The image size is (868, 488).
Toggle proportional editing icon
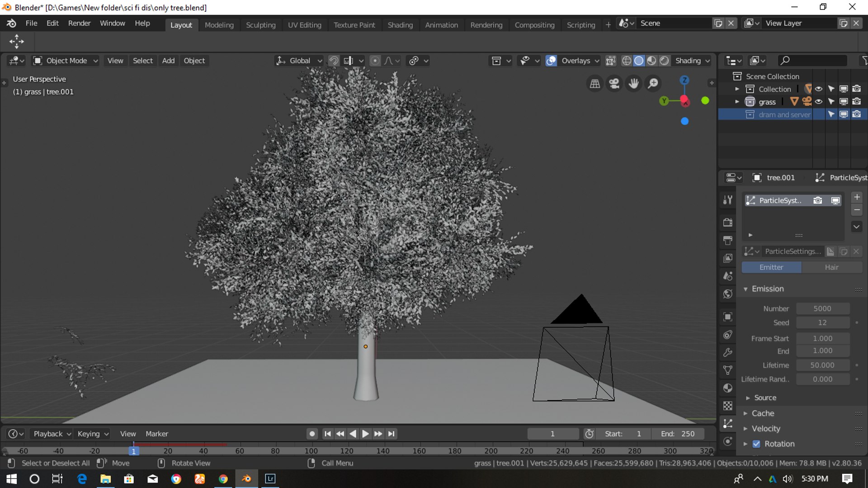375,61
